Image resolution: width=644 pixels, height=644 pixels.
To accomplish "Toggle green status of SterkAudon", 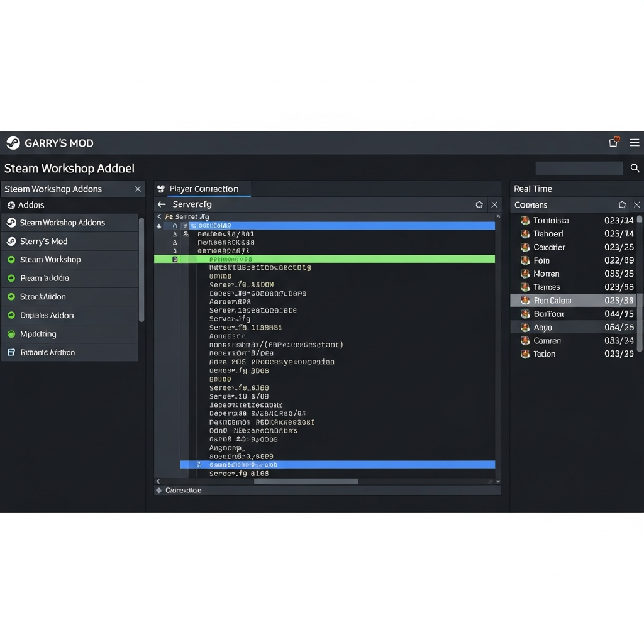I will point(11,297).
